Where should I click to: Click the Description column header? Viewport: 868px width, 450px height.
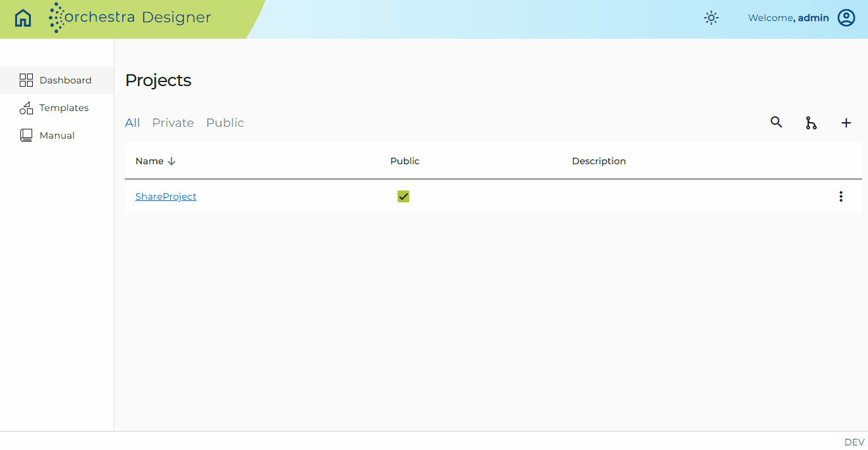(599, 161)
